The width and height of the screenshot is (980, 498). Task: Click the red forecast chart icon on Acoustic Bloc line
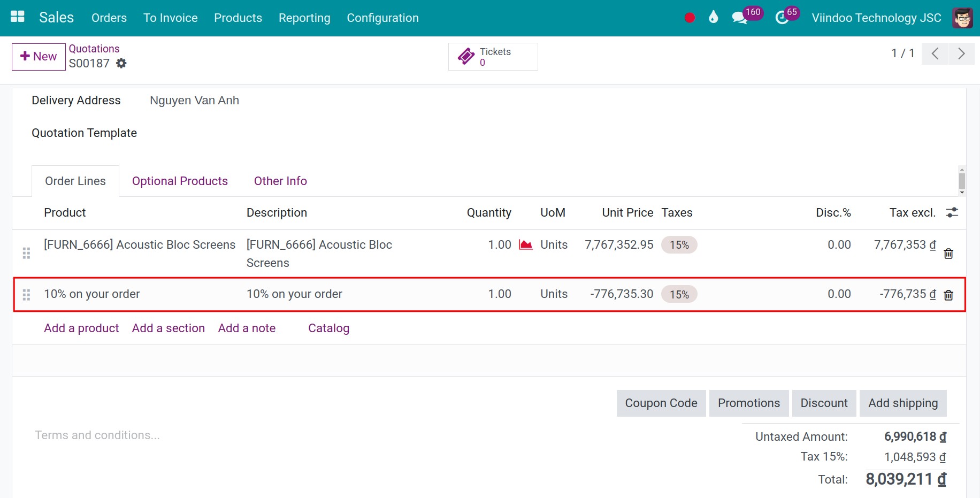point(526,244)
